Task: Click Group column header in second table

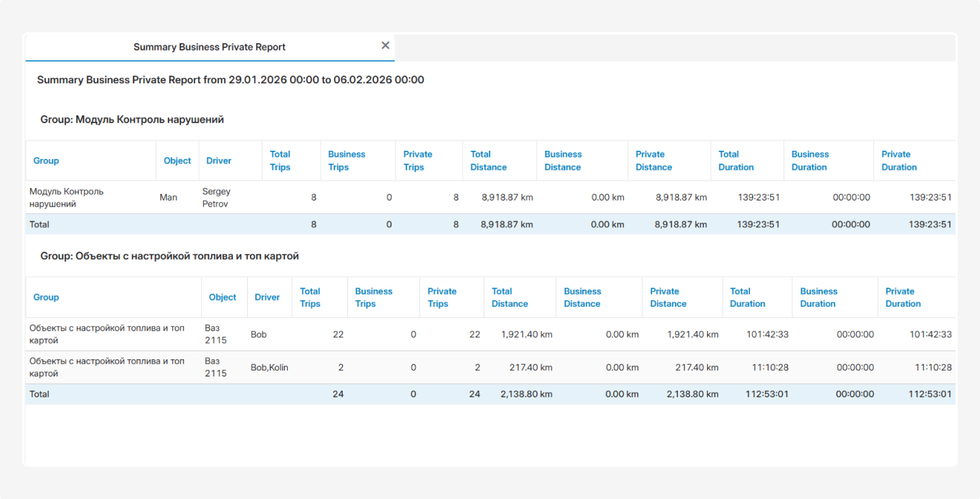Action: point(46,297)
